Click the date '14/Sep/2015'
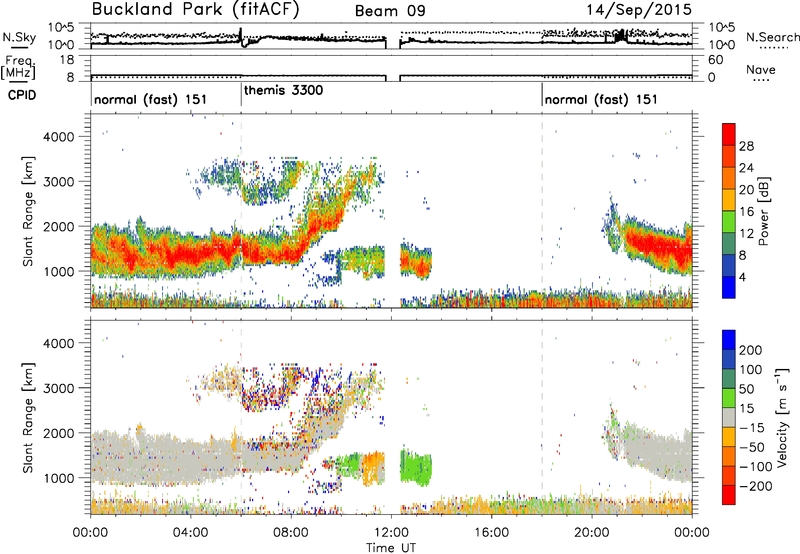Screen dimensions: 800x554 [x=639, y=10]
